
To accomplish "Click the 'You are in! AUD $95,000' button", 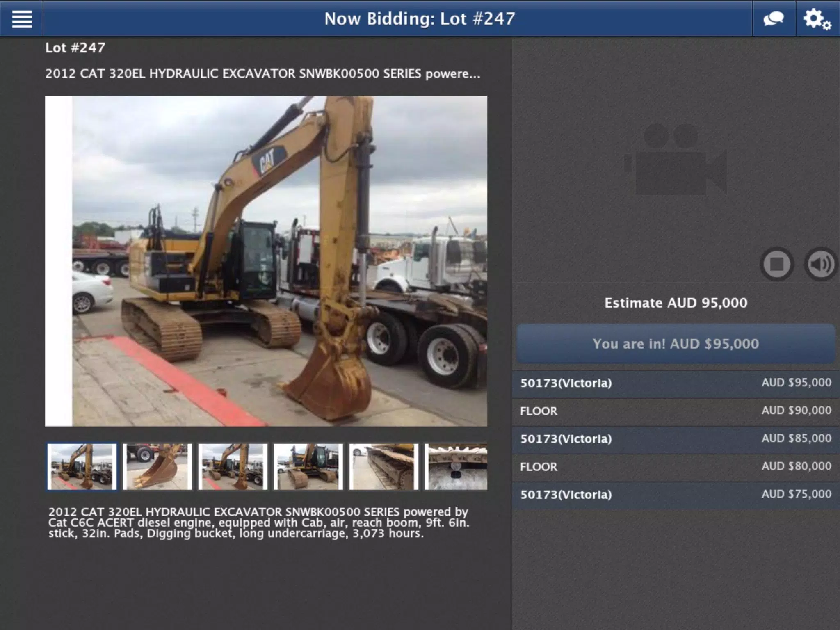I will tap(676, 344).
